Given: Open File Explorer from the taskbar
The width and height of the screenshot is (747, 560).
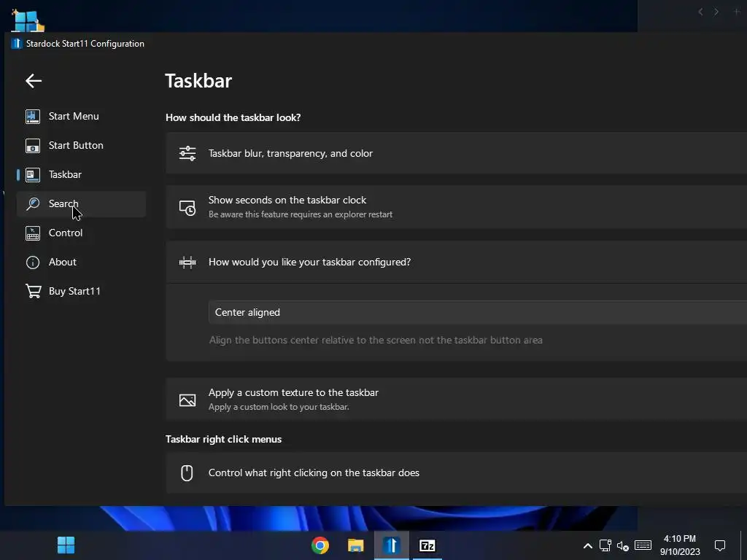Looking at the screenshot, I should coord(355,545).
